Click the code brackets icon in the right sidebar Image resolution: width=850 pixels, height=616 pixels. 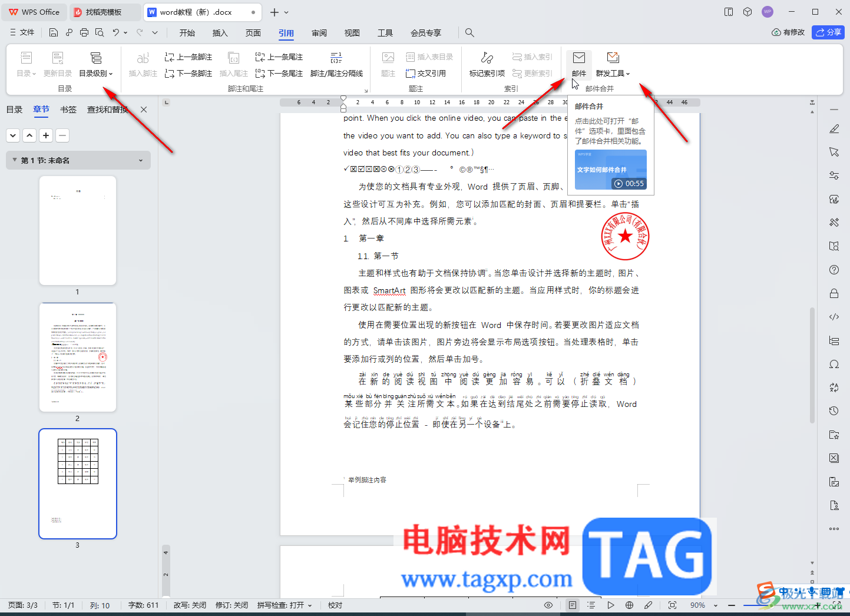tap(834, 317)
